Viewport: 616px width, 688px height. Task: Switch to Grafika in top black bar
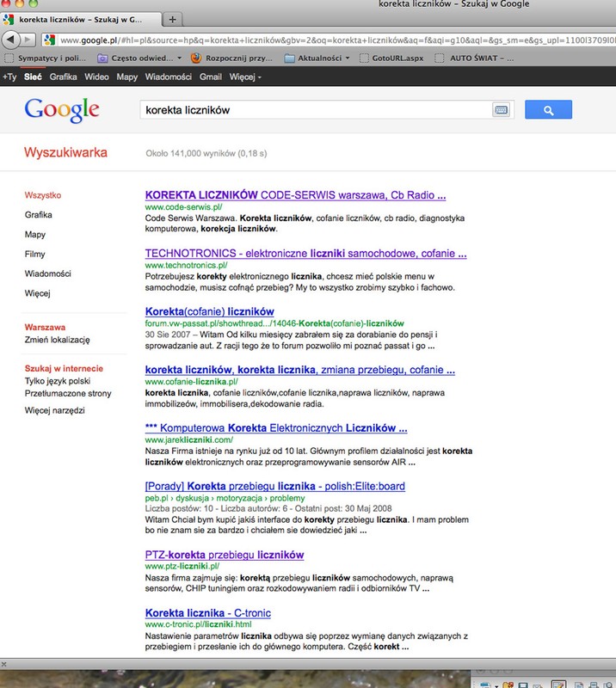63,77
